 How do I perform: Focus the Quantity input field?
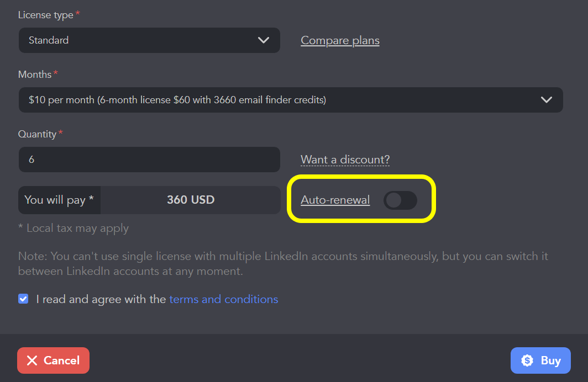pos(149,160)
